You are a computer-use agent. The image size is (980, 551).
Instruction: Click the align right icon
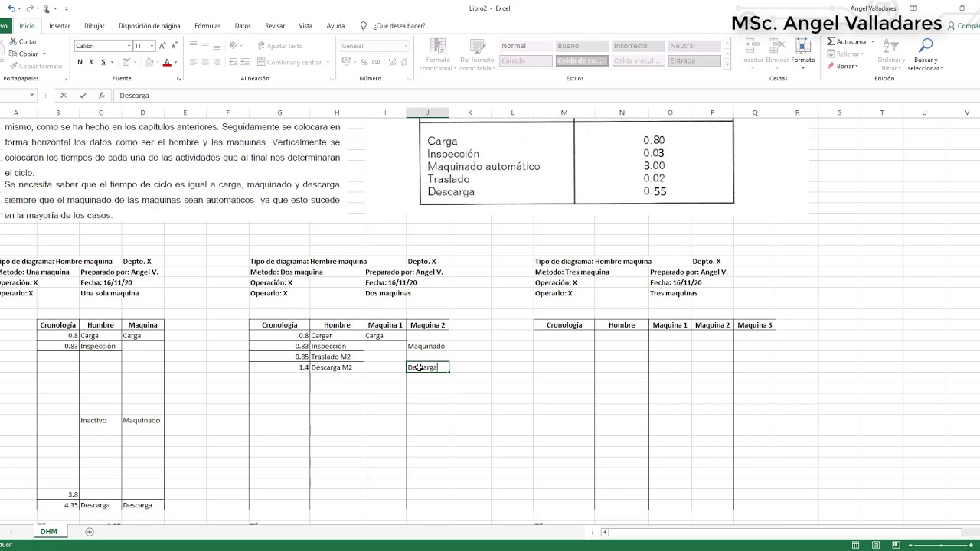pos(217,62)
